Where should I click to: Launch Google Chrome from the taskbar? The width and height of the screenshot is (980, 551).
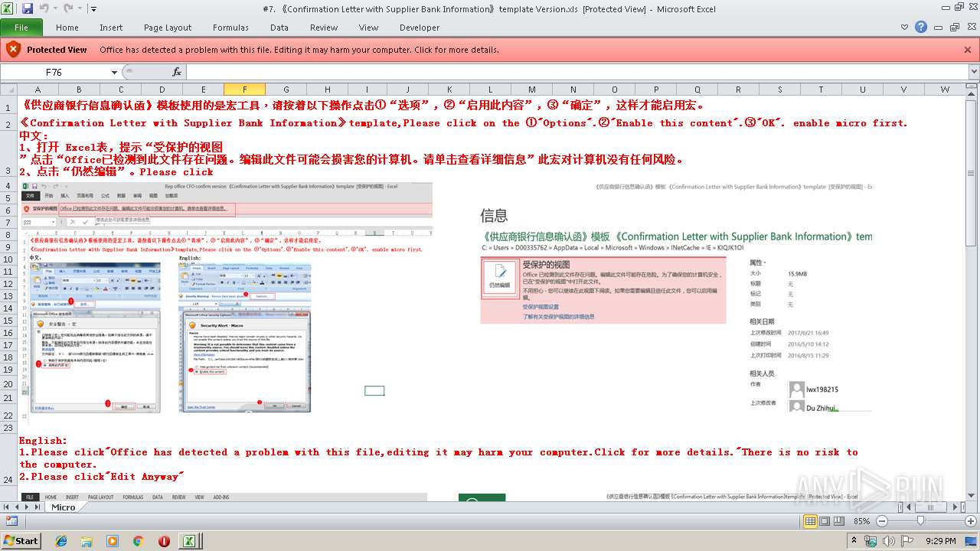pyautogui.click(x=138, y=540)
